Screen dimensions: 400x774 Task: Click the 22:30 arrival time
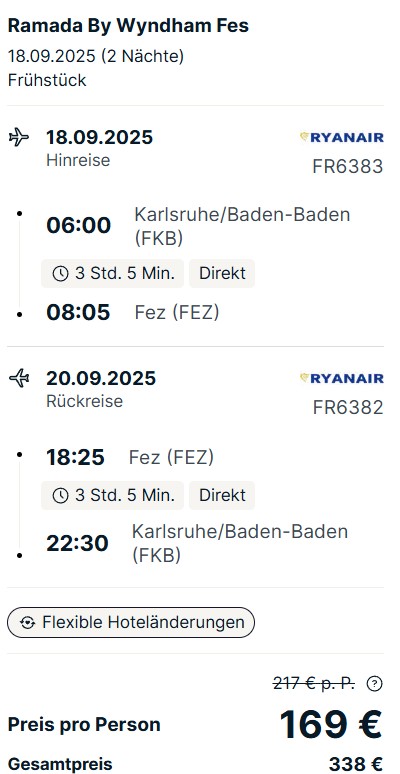tap(78, 543)
